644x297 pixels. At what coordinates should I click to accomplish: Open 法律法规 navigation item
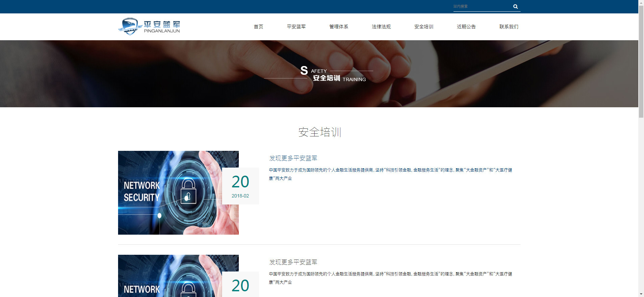381,26
